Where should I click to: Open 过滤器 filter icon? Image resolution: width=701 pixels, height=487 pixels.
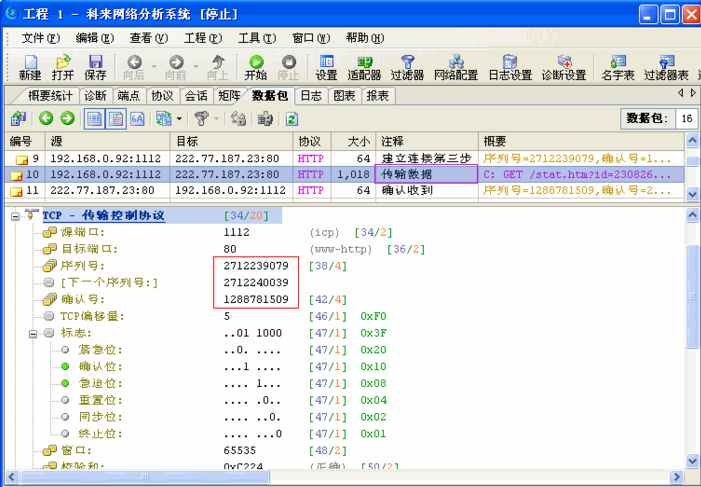click(x=407, y=68)
